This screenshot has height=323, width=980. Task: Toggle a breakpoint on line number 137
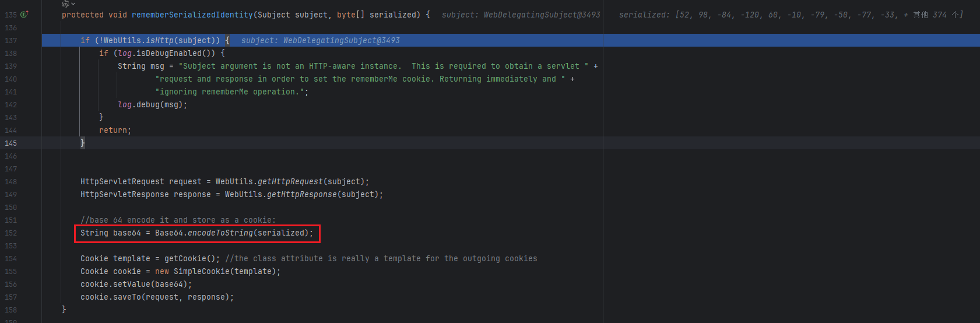point(11,40)
